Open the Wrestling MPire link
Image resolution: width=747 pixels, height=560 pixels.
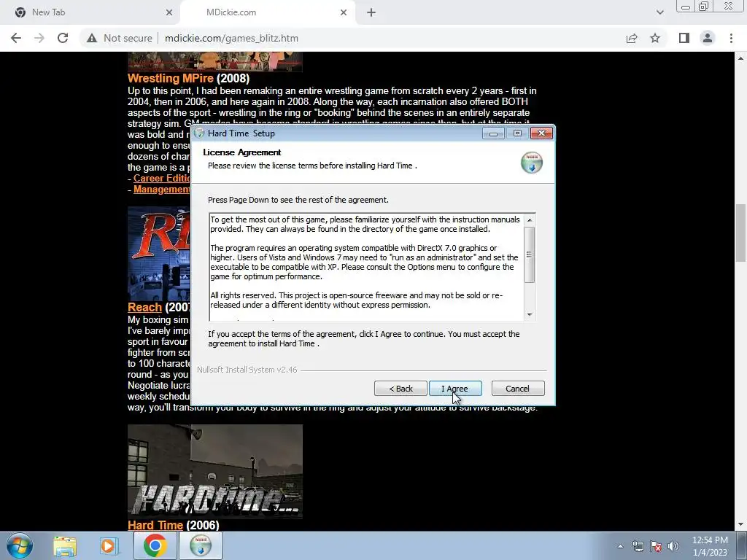pyautogui.click(x=171, y=78)
